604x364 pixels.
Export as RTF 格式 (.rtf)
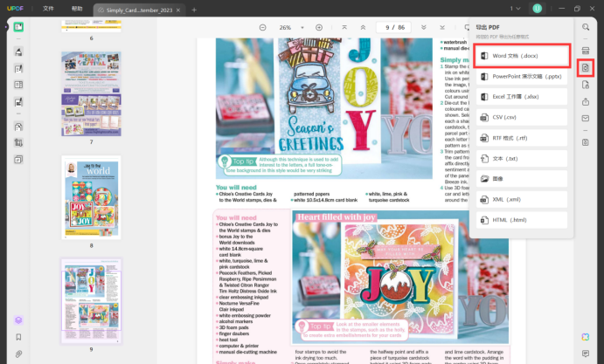tap(522, 138)
